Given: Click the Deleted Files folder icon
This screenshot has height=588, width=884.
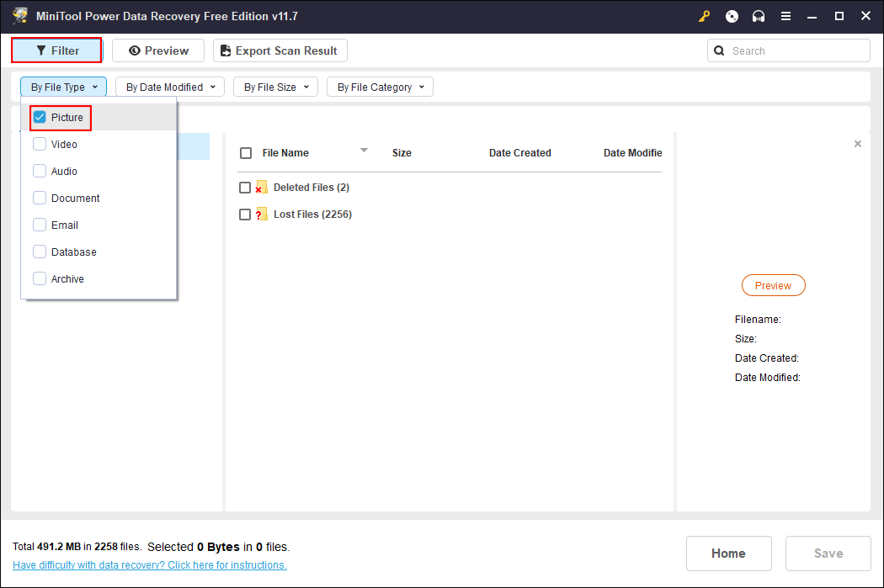Looking at the screenshot, I should click(261, 188).
